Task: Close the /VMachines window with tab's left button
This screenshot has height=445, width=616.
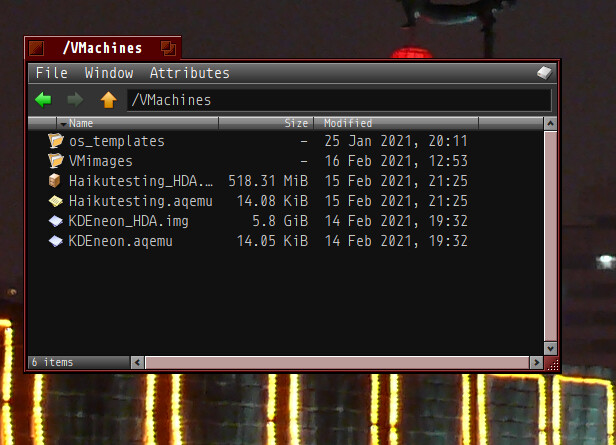Action: point(36,49)
